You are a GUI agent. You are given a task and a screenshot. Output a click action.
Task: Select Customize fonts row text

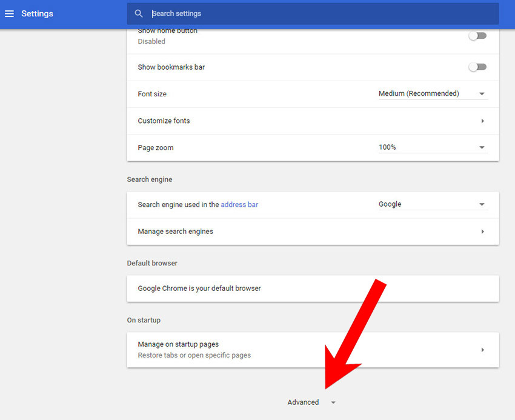click(x=164, y=121)
